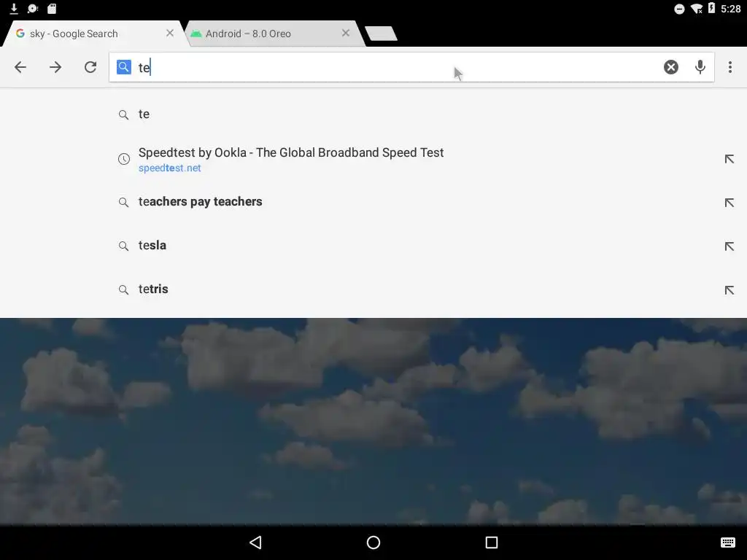Refine query with 'teachers pay teachers' arrow

(729, 203)
